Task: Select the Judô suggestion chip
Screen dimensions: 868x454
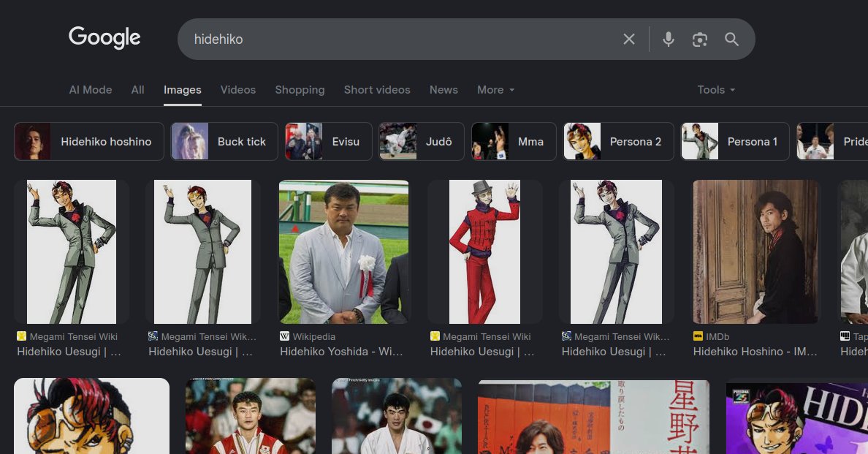Action: (x=422, y=141)
